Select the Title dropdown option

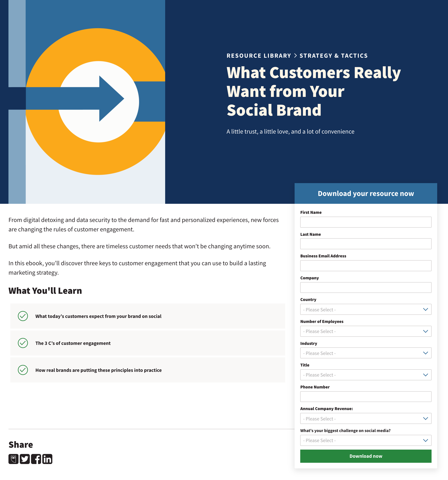coord(365,374)
